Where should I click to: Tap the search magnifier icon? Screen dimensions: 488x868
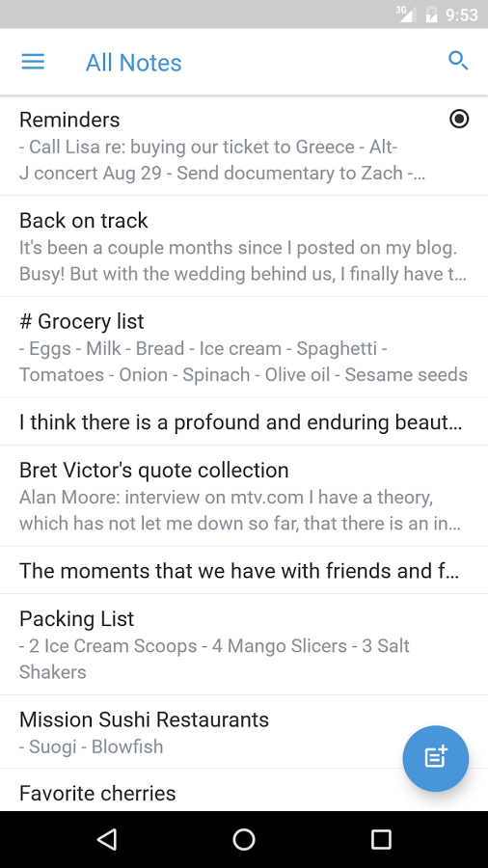[458, 61]
